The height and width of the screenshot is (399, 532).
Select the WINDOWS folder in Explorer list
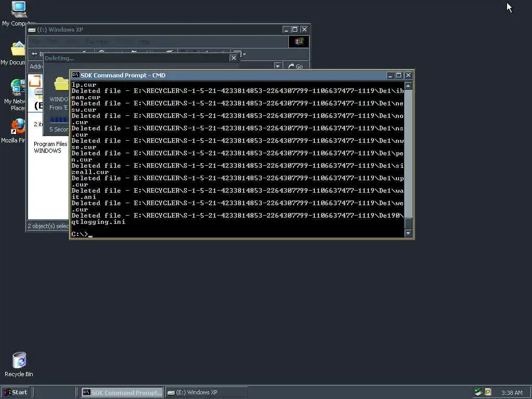point(47,151)
